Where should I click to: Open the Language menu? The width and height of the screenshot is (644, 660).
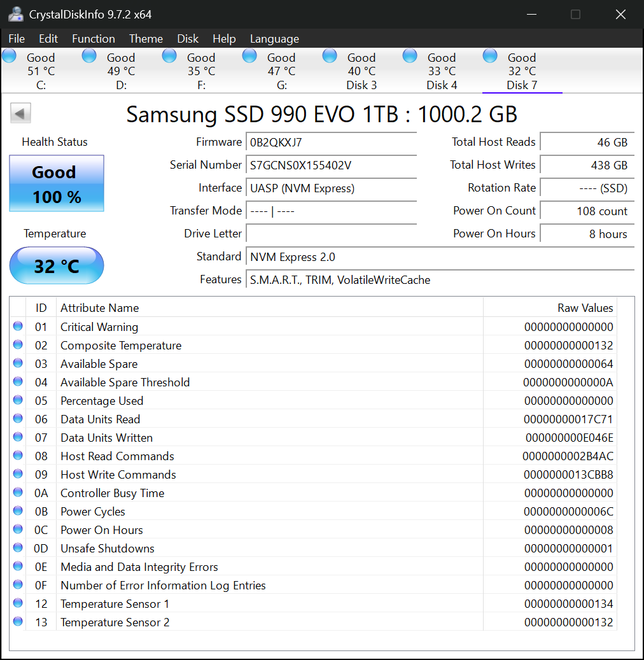pyautogui.click(x=274, y=39)
